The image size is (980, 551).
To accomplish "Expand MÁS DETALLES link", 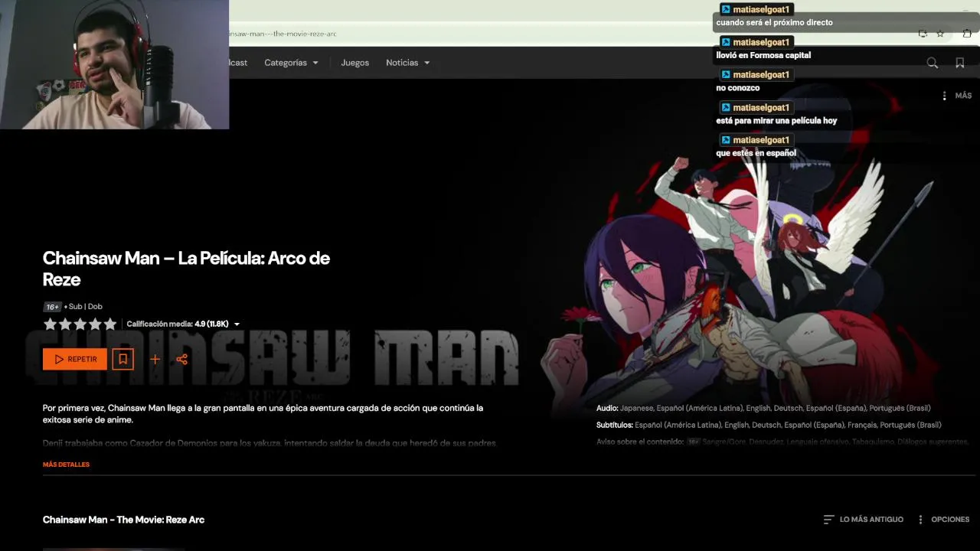I will [66, 465].
